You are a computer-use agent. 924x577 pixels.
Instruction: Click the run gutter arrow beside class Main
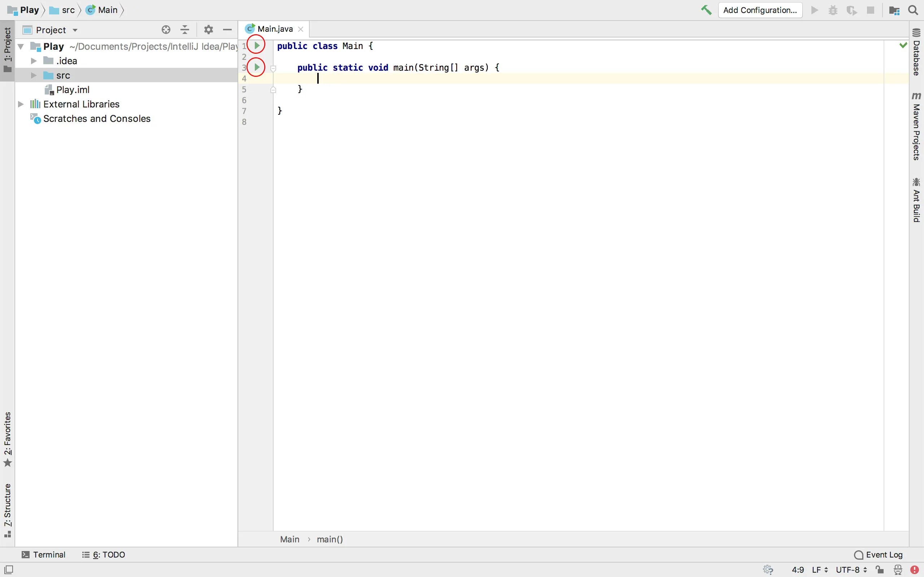click(x=257, y=45)
